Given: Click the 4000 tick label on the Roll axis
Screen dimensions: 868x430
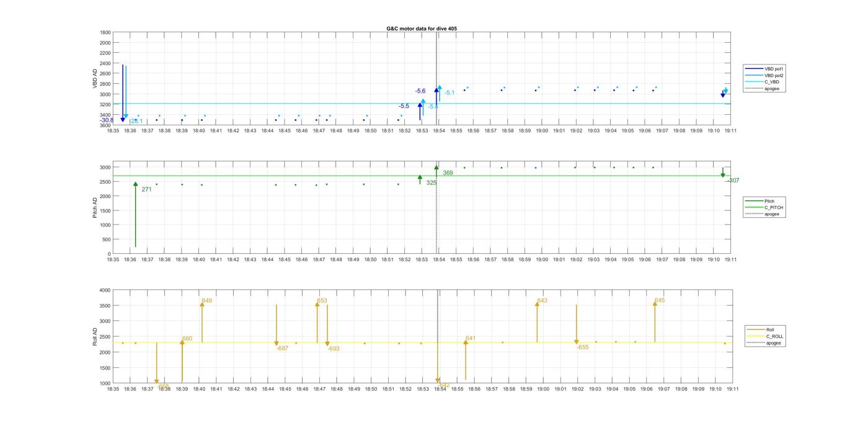Looking at the screenshot, I should pos(105,290).
